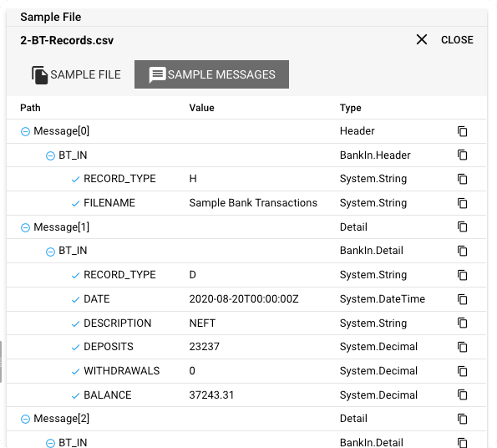Click the X close icon
Viewport: 497px width, 448px height.
point(422,39)
